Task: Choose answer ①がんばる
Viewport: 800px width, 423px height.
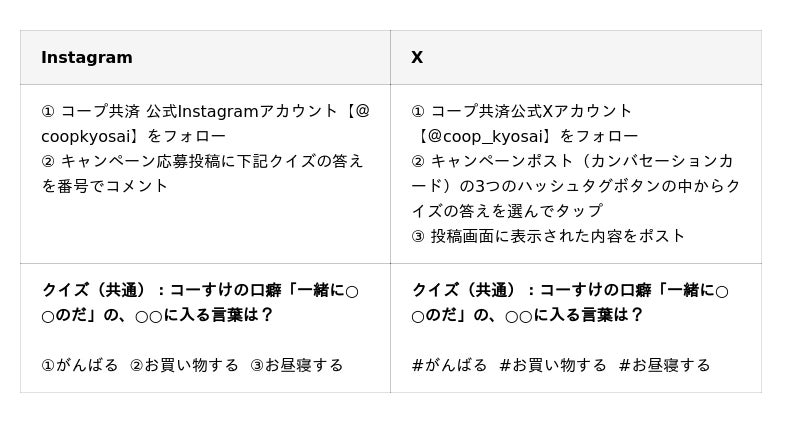Action: click(80, 365)
